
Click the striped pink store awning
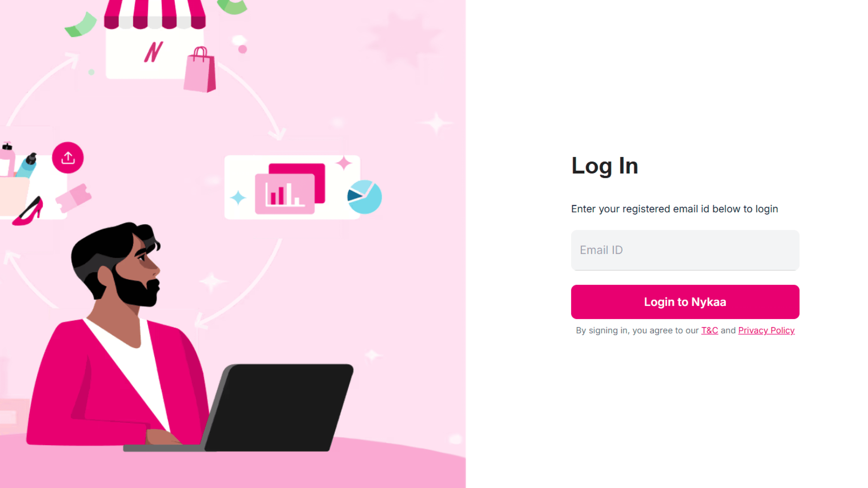pyautogui.click(x=155, y=14)
